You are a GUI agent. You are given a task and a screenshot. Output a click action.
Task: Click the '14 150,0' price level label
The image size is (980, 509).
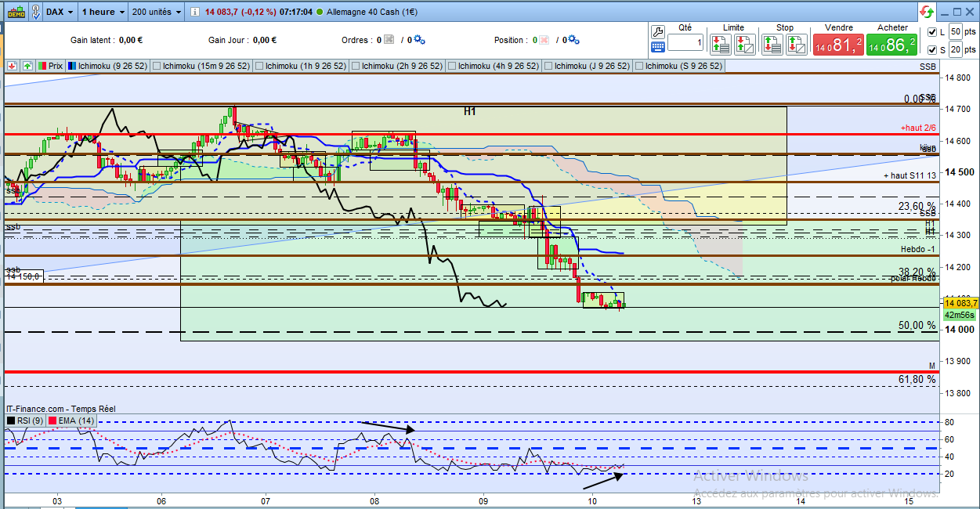coord(24,276)
